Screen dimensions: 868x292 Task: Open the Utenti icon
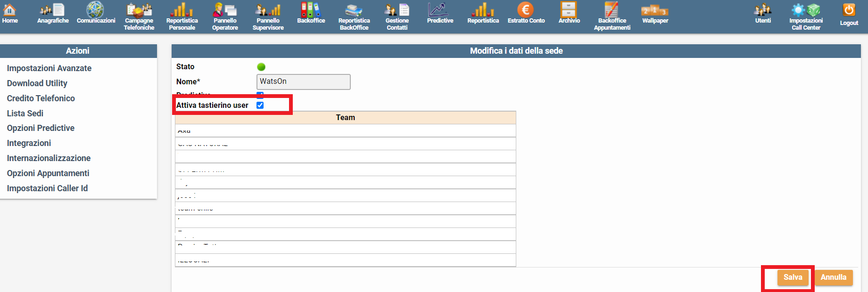coord(762,9)
